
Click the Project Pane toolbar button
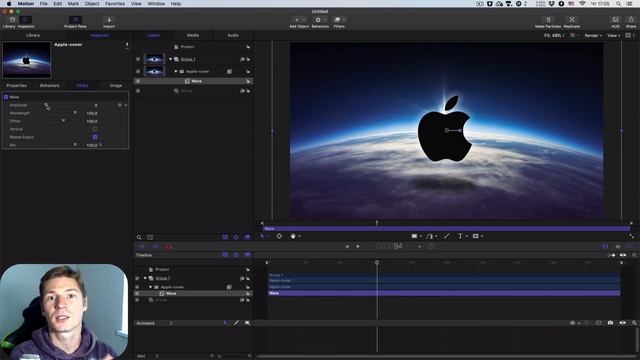pyautogui.click(x=75, y=22)
